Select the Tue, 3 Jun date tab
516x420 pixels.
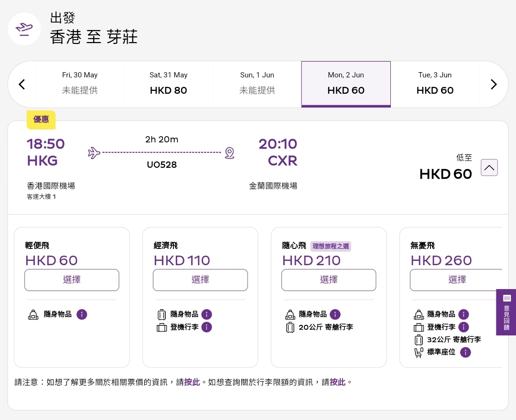pyautogui.click(x=435, y=84)
